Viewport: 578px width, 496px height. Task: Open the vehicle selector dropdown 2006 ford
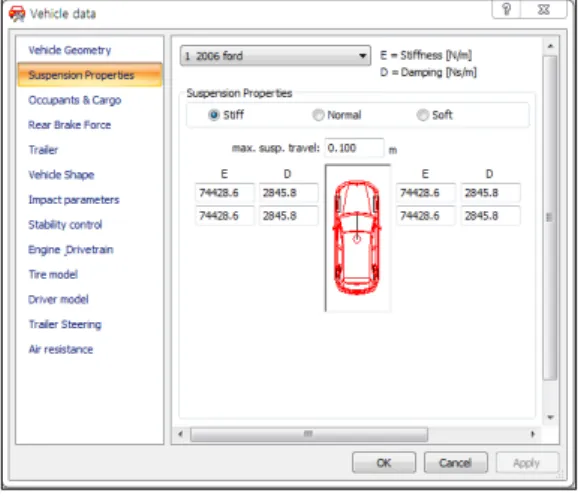point(275,56)
